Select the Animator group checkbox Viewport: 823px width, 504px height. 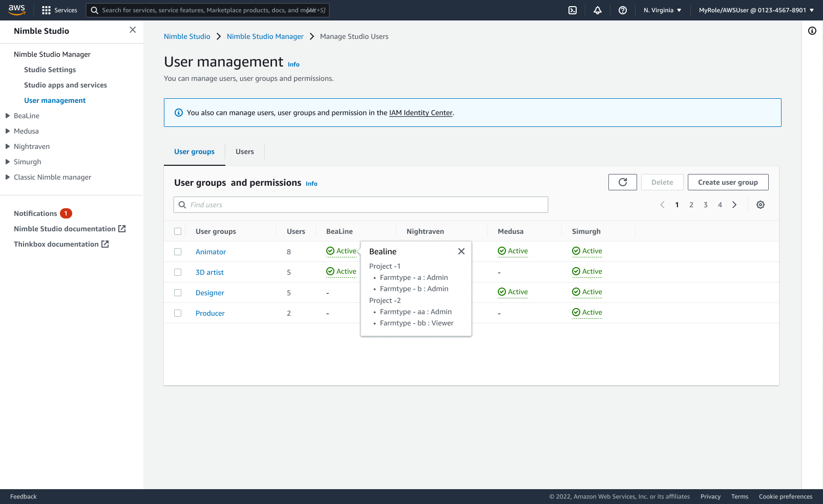(x=178, y=252)
